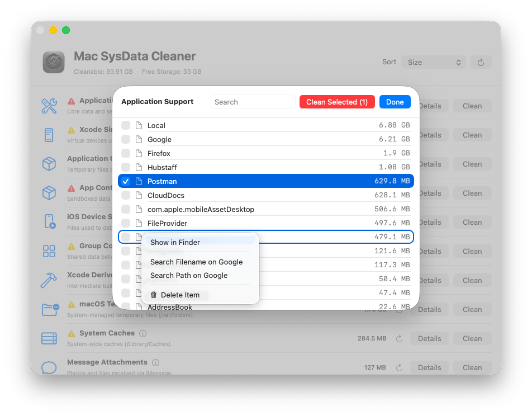Click the Xcode Simulators phone icon
Screen dimensions: 532x416
[x=49, y=135]
